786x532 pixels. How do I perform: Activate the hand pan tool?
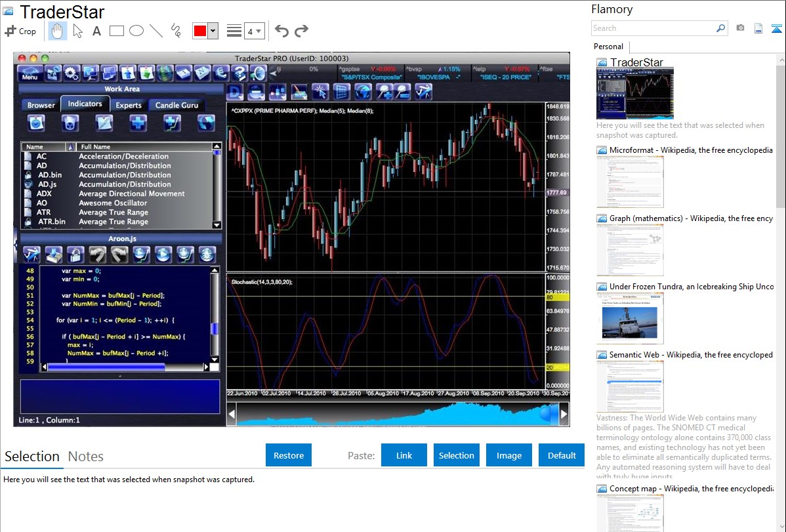58,31
